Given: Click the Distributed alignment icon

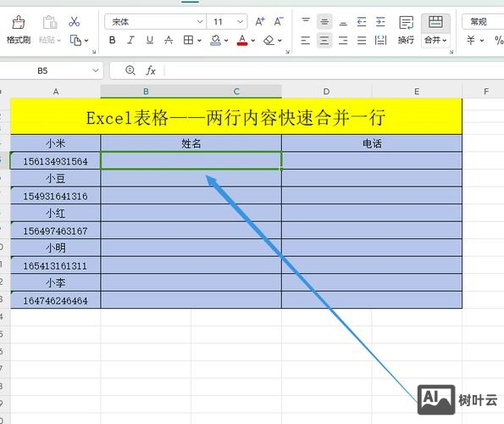Looking at the screenshot, I should pos(380,40).
